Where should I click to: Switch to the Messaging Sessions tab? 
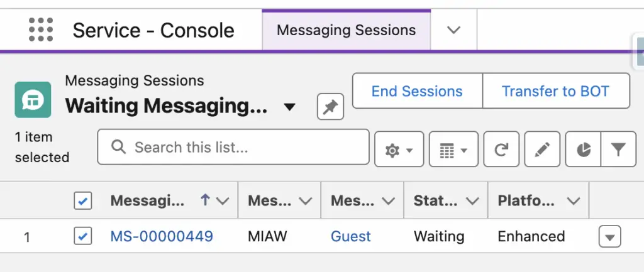click(347, 30)
